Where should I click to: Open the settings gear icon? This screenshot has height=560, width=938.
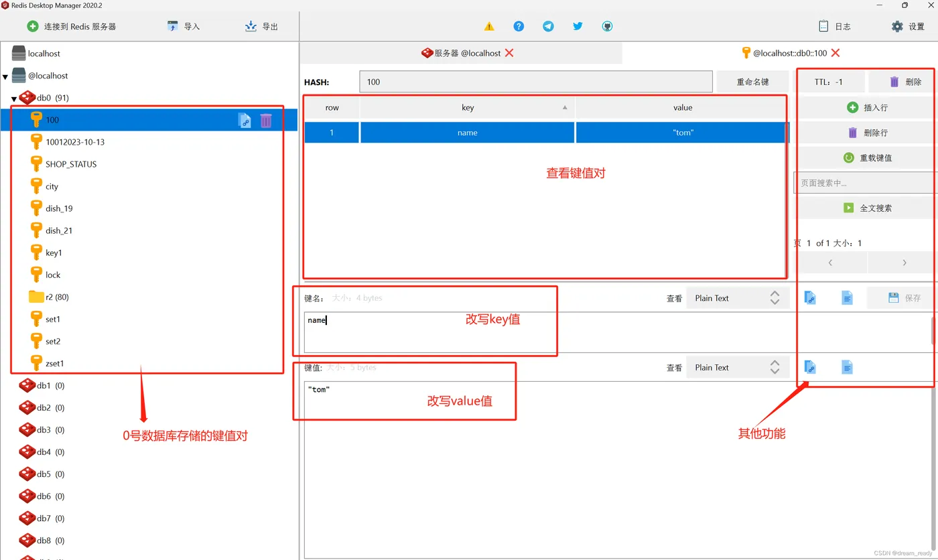(x=897, y=26)
